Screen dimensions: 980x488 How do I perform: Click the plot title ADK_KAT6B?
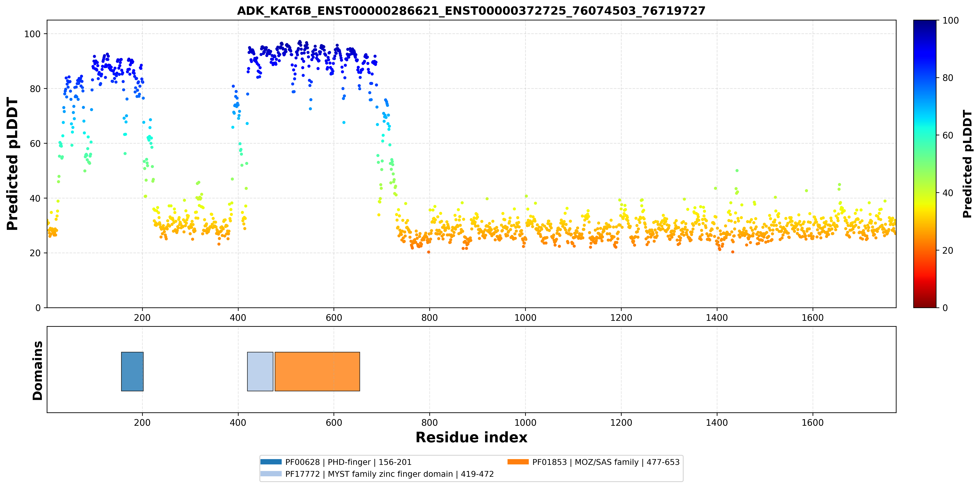coord(471,11)
